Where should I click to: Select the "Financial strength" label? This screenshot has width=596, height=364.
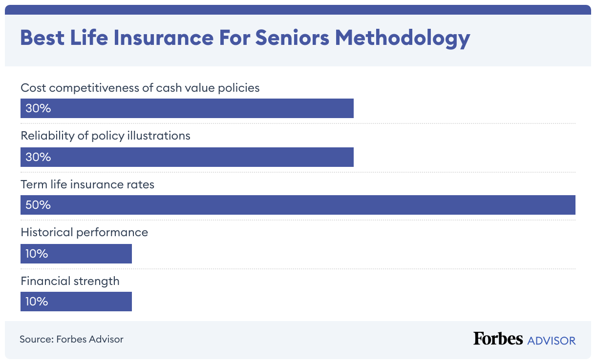[70, 281]
